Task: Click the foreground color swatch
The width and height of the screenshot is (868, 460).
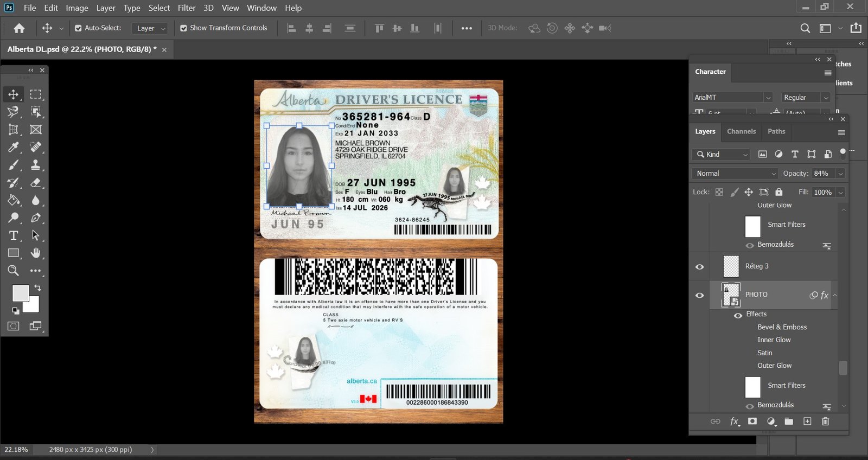Action: [21, 293]
